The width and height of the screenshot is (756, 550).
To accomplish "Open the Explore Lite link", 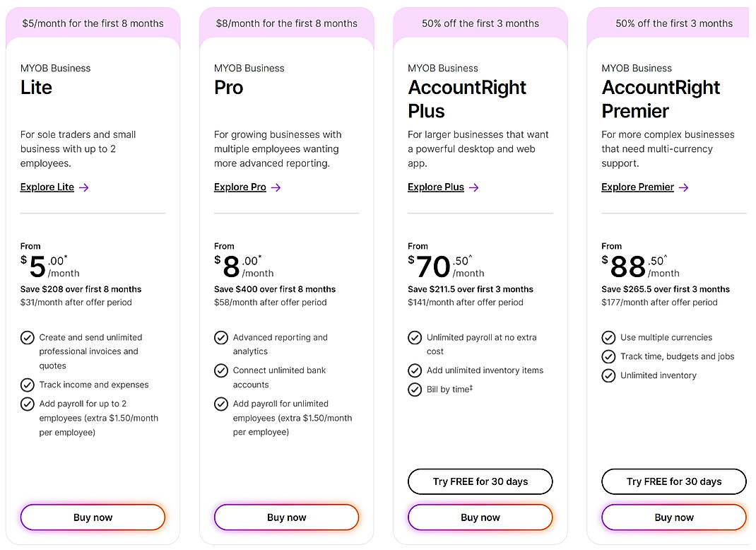I will (47, 187).
